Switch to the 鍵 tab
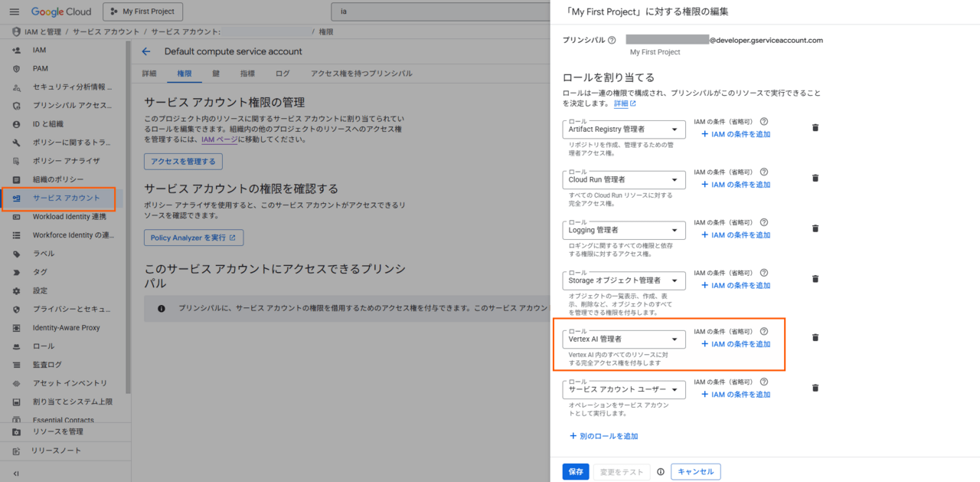The image size is (980, 482). (216, 74)
